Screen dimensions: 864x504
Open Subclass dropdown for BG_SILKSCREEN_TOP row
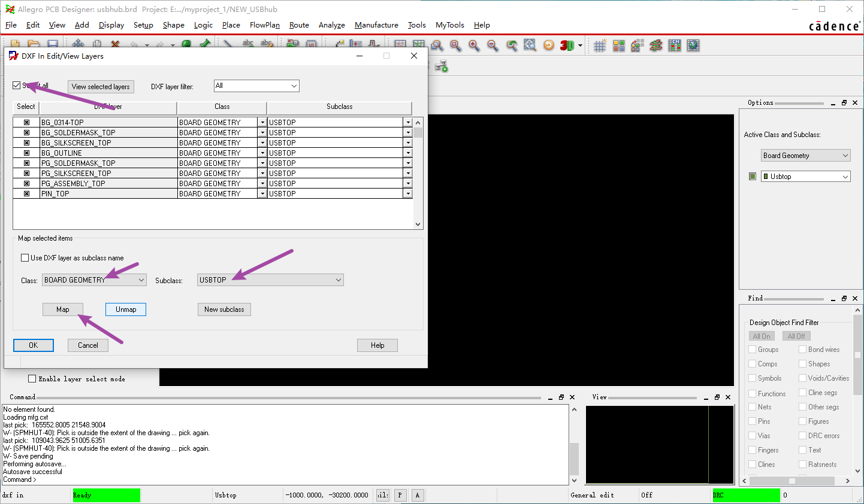click(x=408, y=142)
